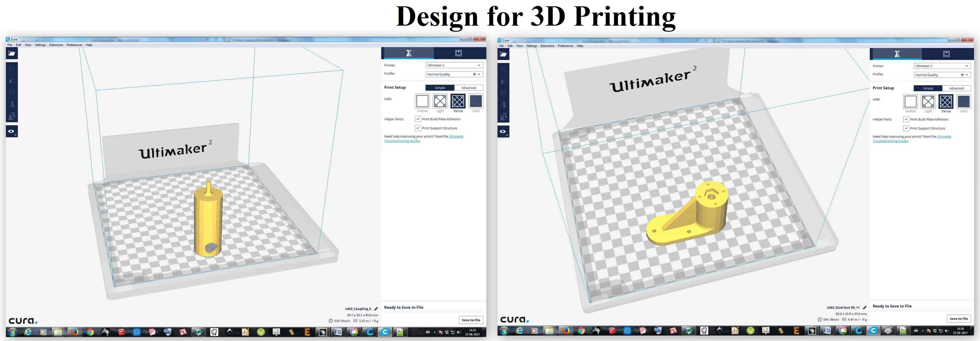Choose Hollow infill in left Cura window

(422, 101)
